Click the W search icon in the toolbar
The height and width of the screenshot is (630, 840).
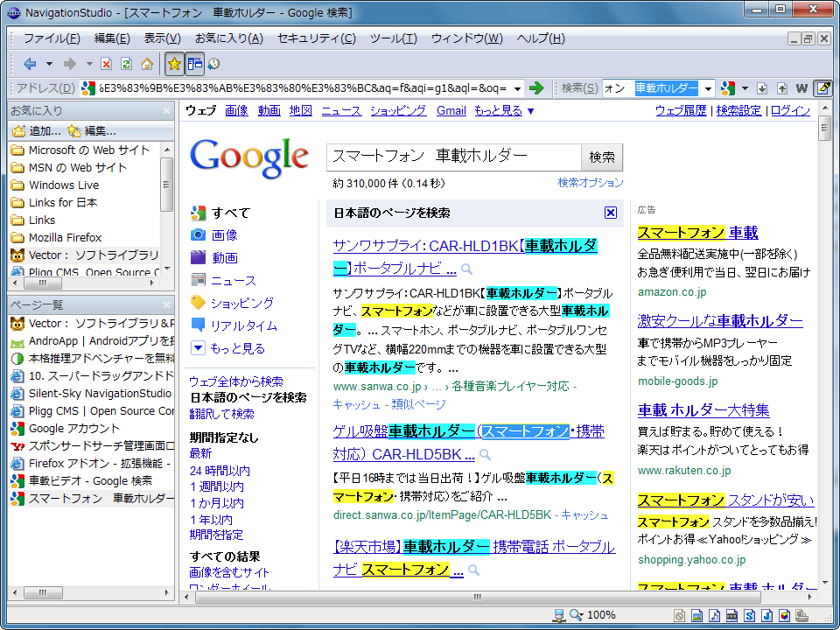(802, 88)
